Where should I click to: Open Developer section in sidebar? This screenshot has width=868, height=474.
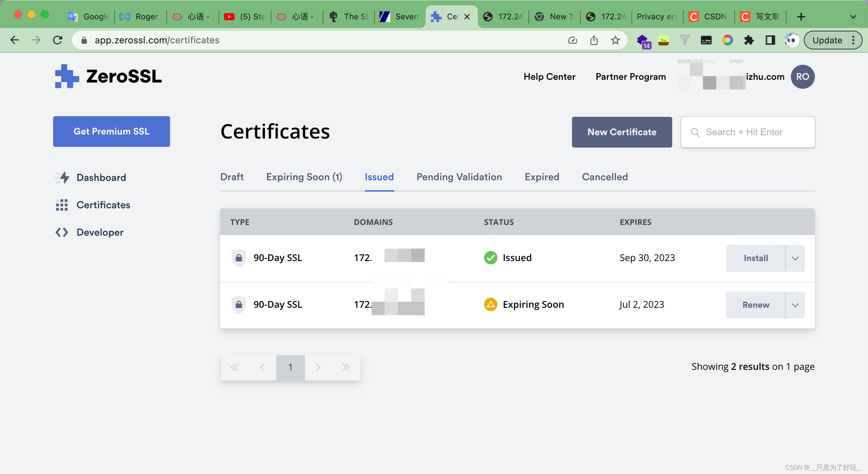point(89,232)
